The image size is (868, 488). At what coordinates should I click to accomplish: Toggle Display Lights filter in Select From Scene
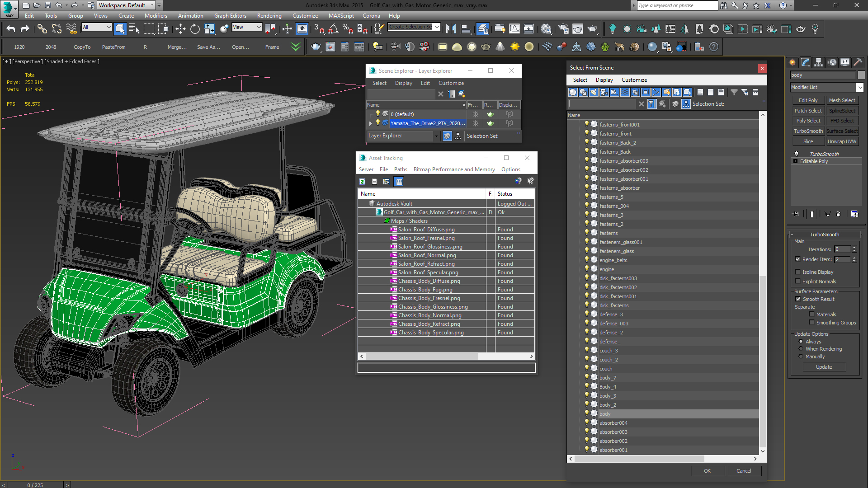point(594,92)
